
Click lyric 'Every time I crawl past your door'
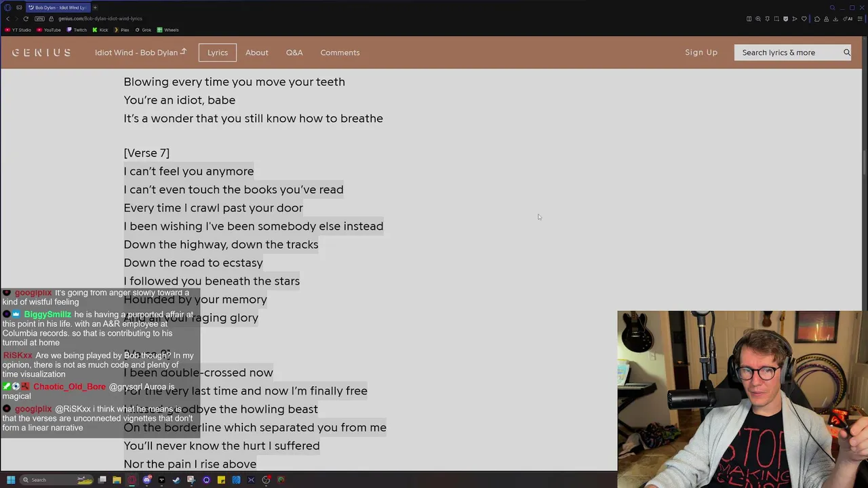(x=214, y=207)
